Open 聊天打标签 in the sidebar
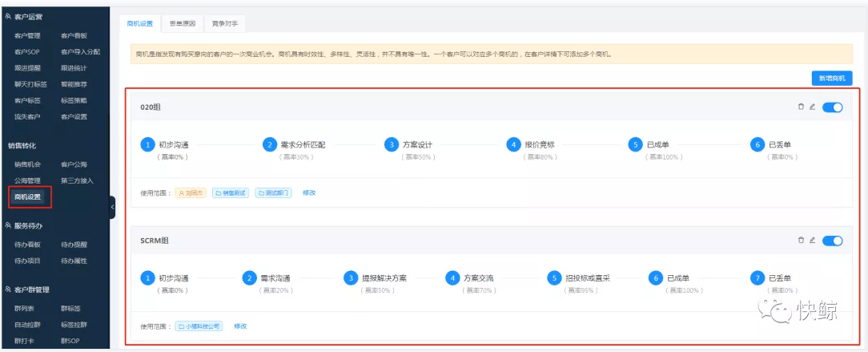Viewport: 868px width, 352px height. [31, 84]
